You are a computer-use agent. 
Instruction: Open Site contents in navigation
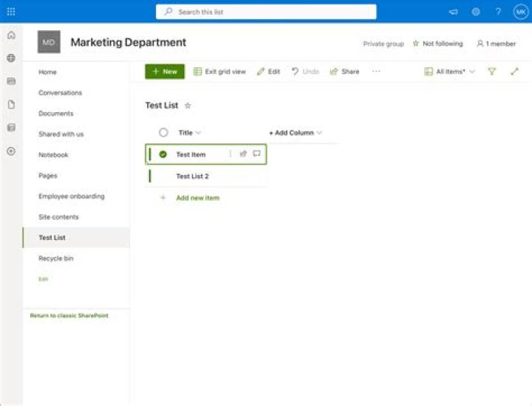pos(58,217)
